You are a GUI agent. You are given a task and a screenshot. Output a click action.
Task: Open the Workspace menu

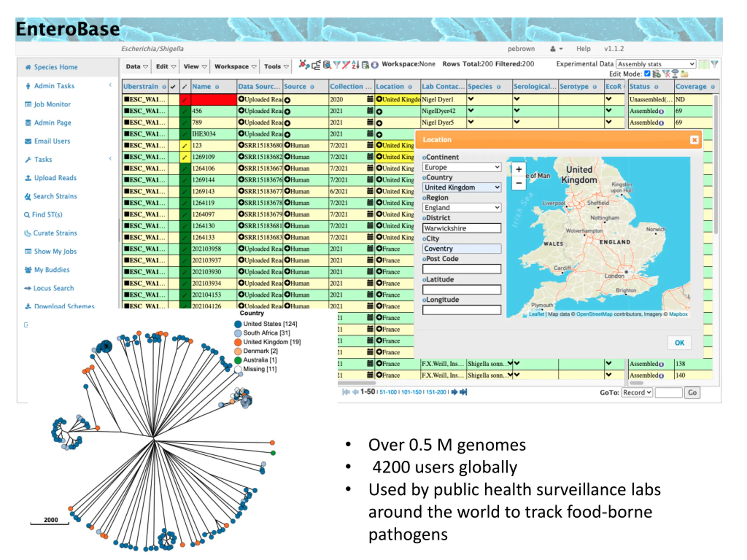[235, 66]
